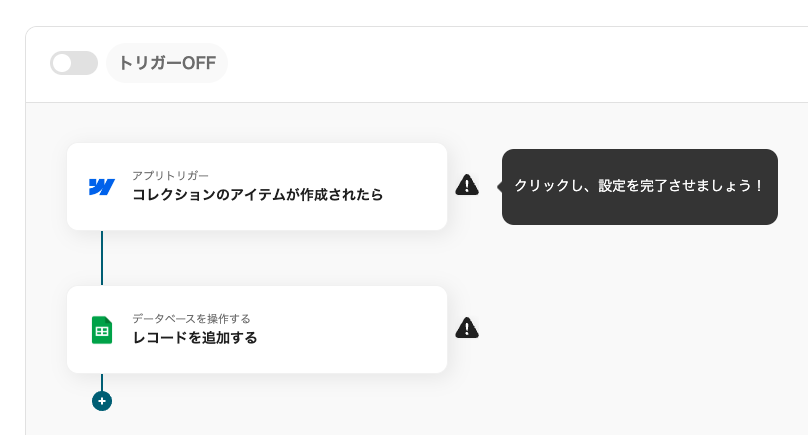
Task: Add a step with the plus button
Action: tap(102, 401)
